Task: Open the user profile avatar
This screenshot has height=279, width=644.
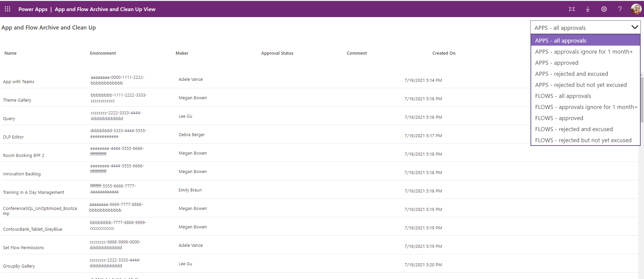Action: coord(636,9)
